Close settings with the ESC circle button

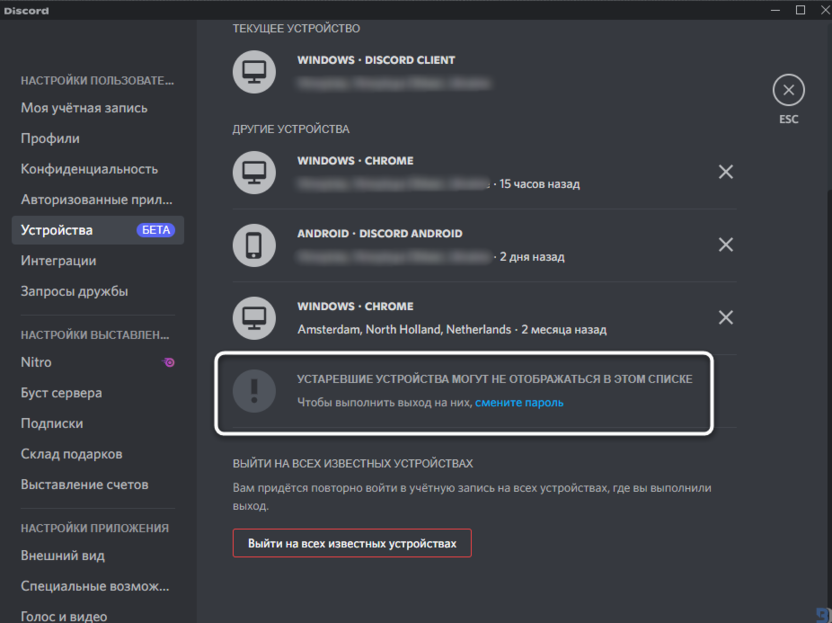pos(788,90)
